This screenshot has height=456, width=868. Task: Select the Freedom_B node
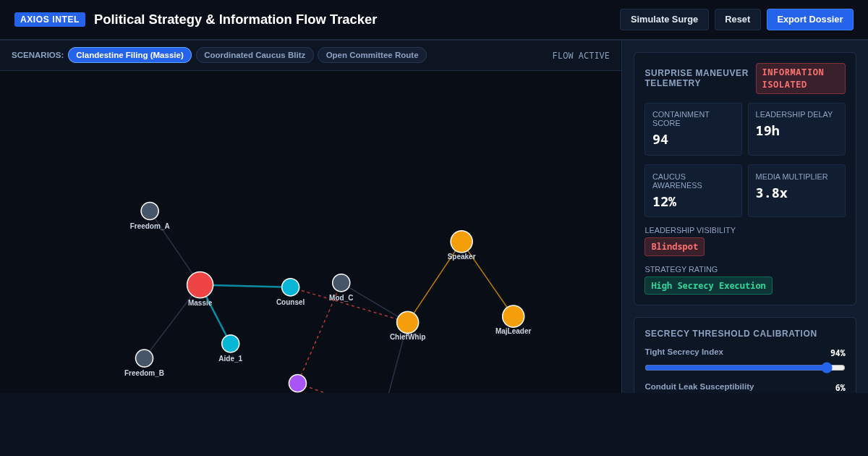[145, 358]
